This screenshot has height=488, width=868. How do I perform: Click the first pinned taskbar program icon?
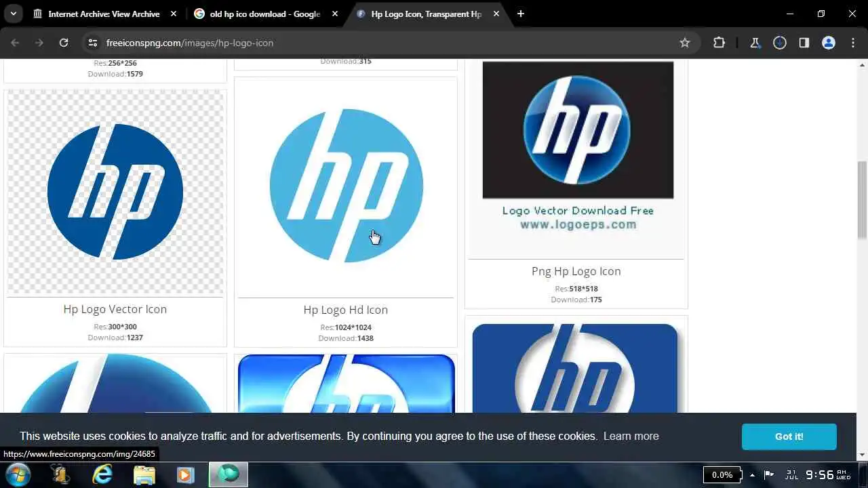[x=60, y=474]
